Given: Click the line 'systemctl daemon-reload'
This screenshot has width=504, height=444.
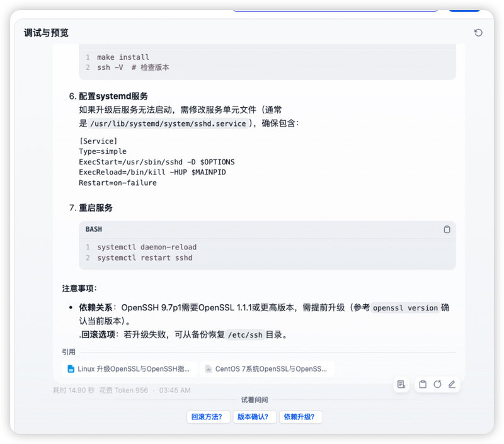Looking at the screenshot, I should (x=147, y=247).
